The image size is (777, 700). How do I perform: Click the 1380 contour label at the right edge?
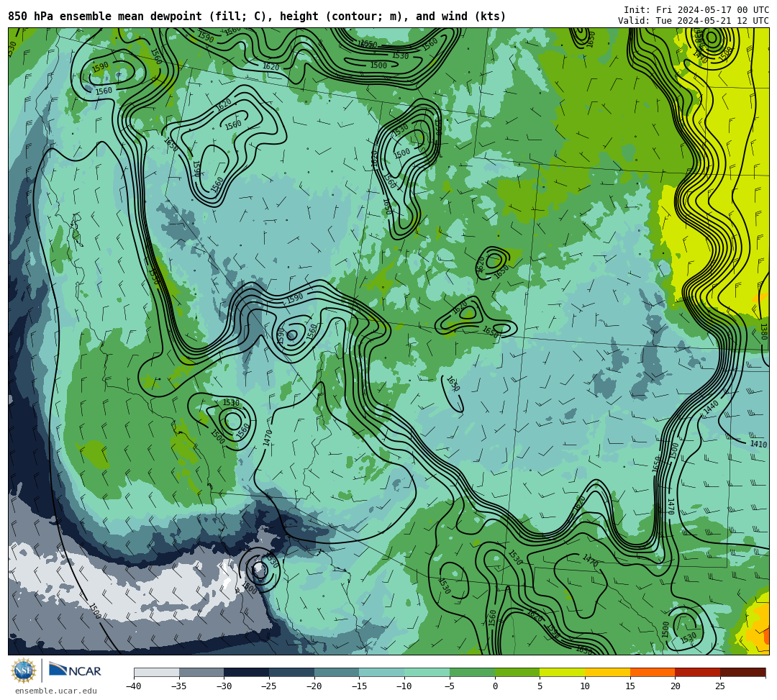click(763, 332)
